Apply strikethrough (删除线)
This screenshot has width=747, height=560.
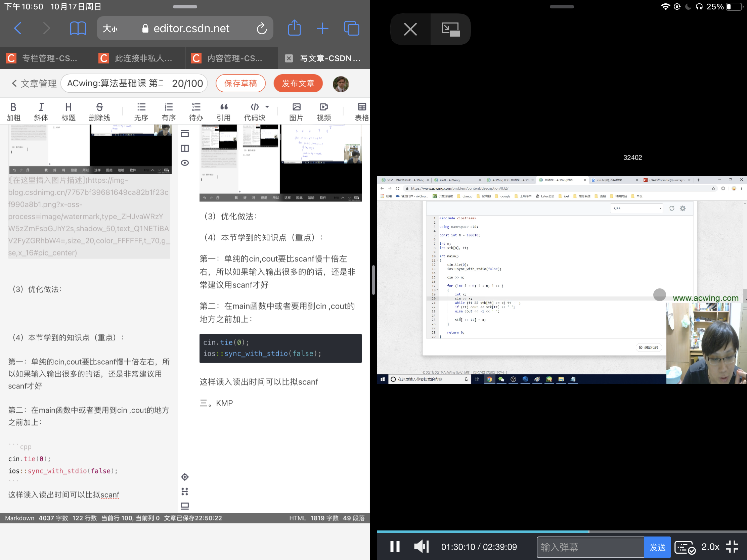[x=99, y=112]
